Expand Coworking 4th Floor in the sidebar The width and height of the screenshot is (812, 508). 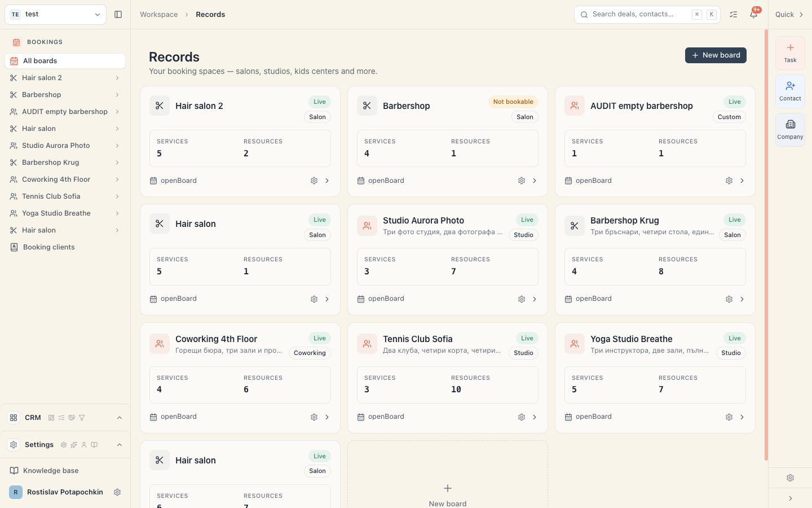point(117,179)
